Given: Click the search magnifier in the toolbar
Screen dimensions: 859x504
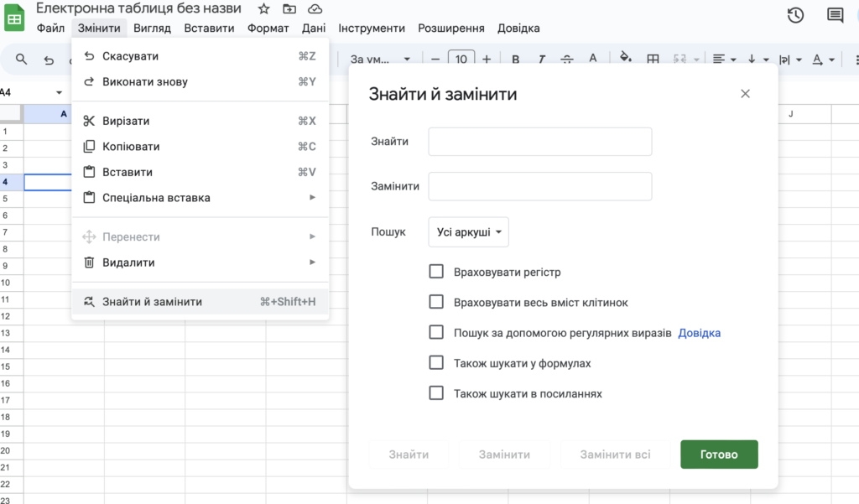Looking at the screenshot, I should tap(21, 60).
